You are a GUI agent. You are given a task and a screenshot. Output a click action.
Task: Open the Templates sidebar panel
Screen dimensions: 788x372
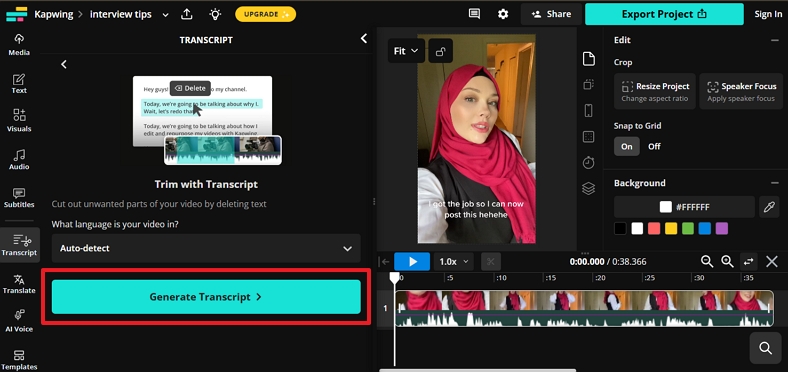point(19,360)
